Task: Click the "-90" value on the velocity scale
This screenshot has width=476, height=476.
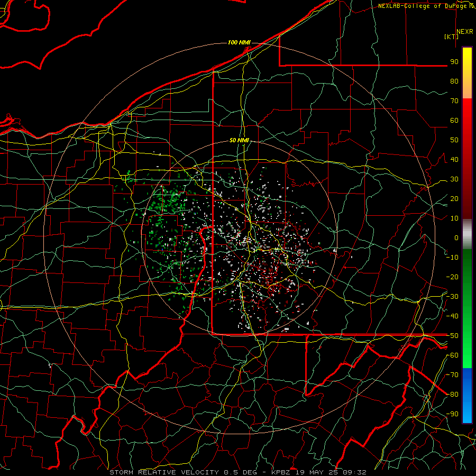Action: [x=452, y=414]
